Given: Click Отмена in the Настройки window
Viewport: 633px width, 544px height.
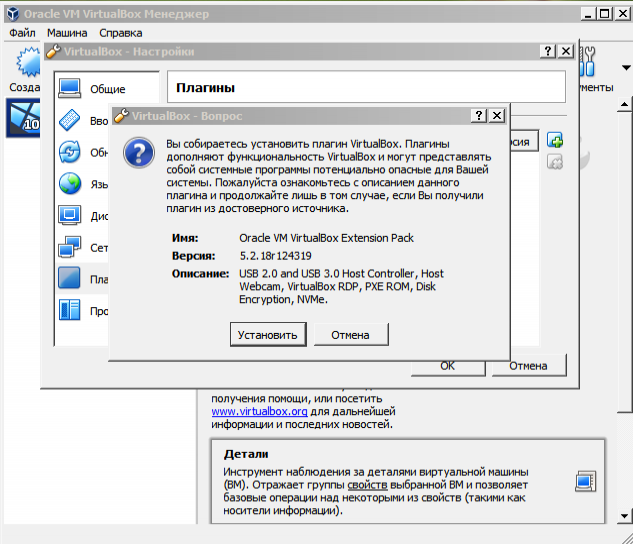Looking at the screenshot, I should (x=529, y=366).
